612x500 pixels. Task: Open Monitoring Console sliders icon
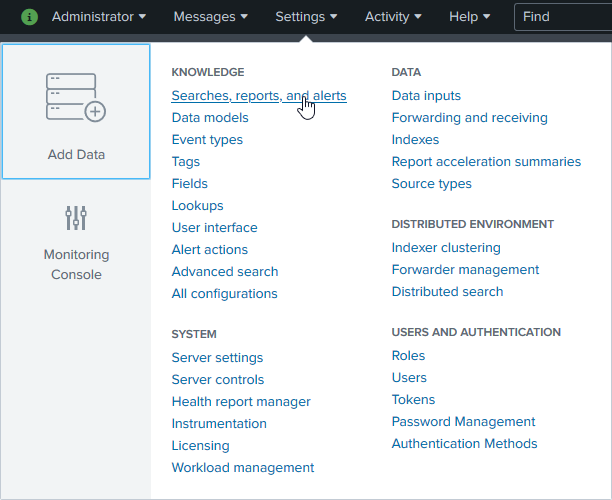pyautogui.click(x=76, y=218)
